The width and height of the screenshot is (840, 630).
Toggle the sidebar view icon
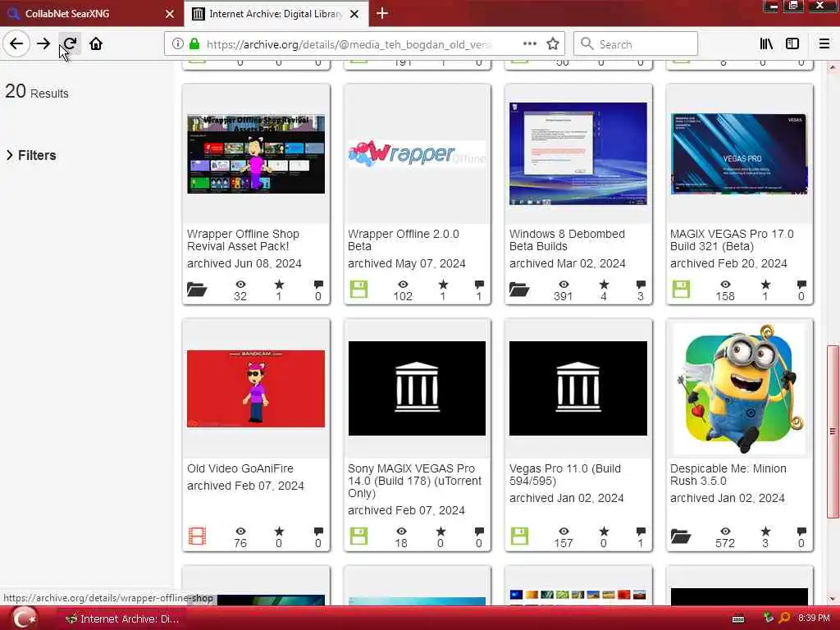click(792, 44)
